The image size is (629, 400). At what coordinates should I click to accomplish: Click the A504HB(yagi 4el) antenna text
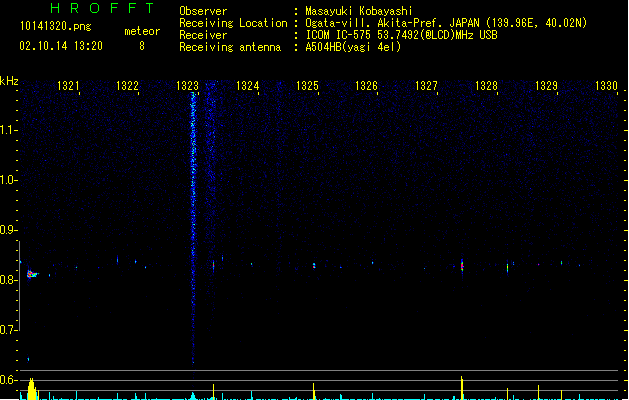point(353,47)
